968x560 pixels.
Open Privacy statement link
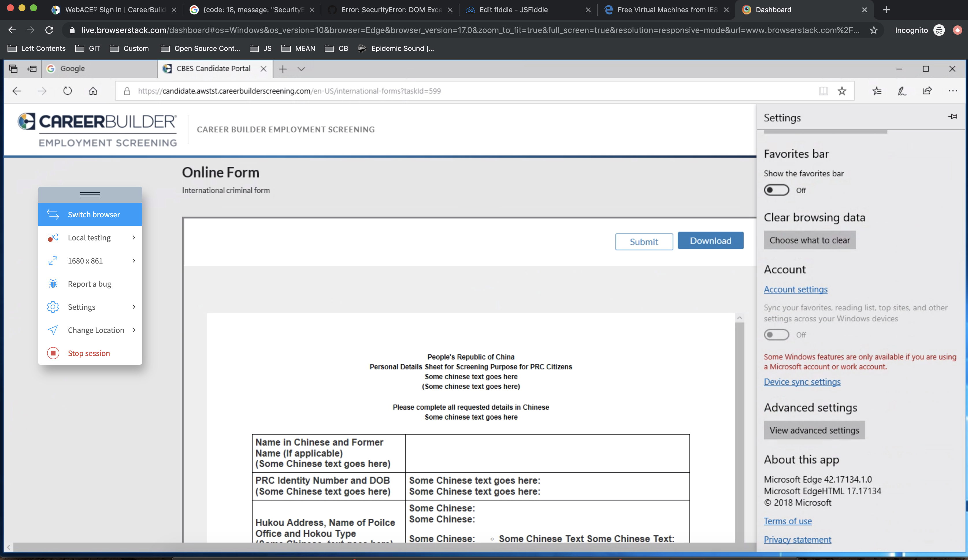[x=797, y=540]
